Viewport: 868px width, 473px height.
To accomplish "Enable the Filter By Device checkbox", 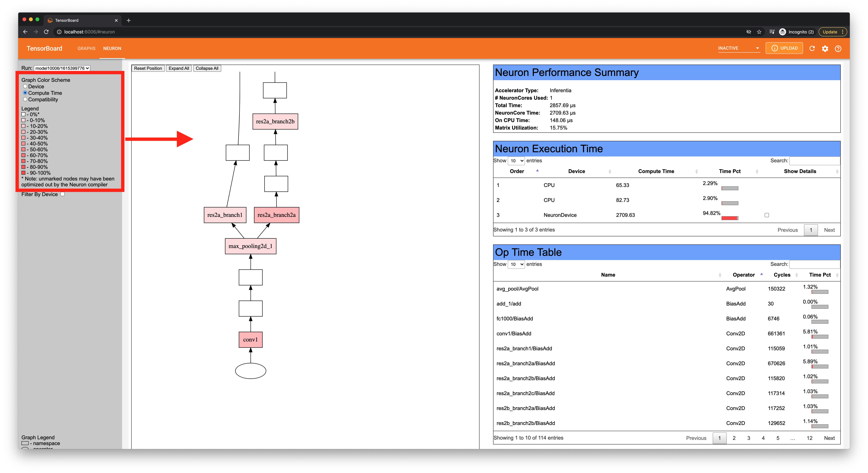I will coord(62,194).
